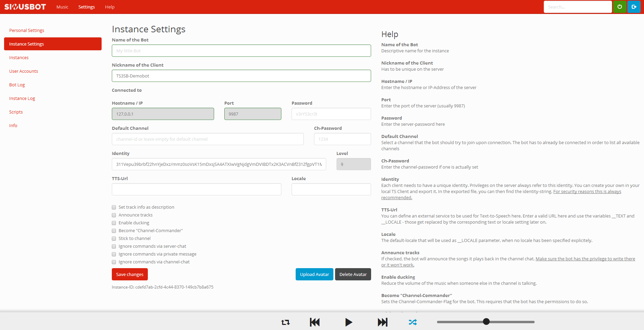Select the Instance-ID text

point(162,287)
